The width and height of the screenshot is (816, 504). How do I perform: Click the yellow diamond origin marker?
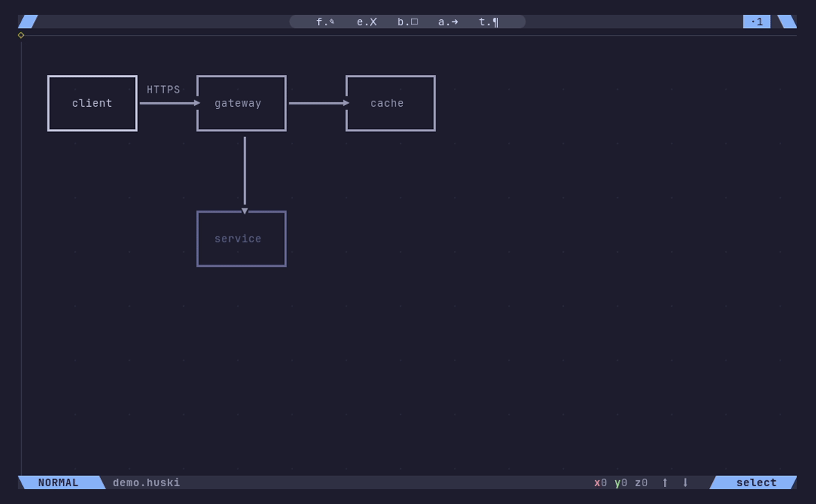21,35
